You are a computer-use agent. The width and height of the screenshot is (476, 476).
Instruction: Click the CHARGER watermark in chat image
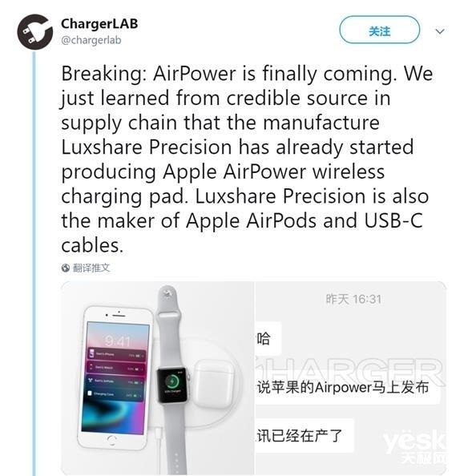click(x=349, y=371)
